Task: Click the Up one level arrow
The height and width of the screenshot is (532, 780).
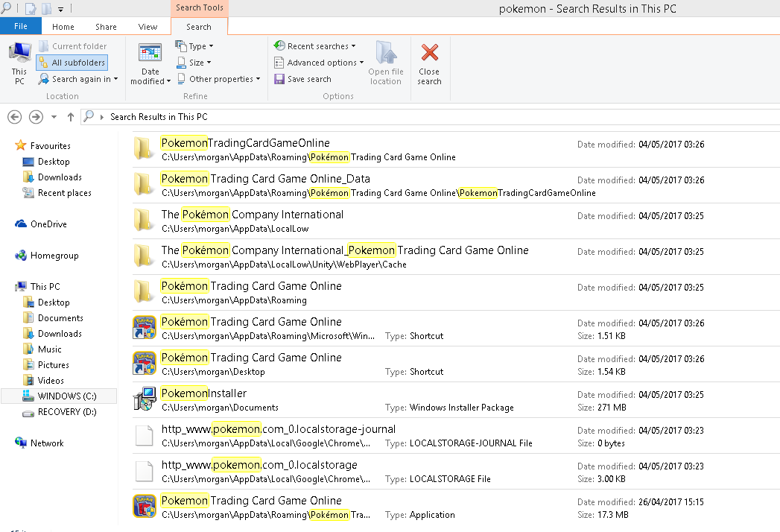Action: click(x=71, y=117)
